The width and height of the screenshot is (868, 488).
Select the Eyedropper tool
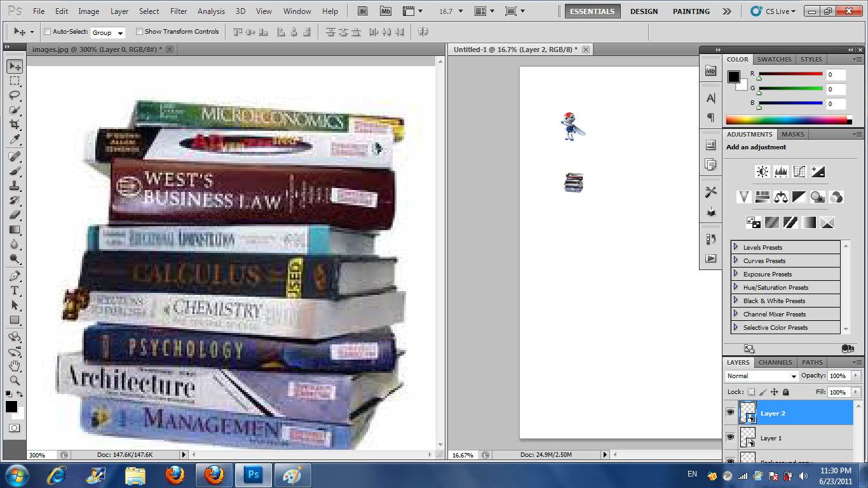pyautogui.click(x=15, y=140)
